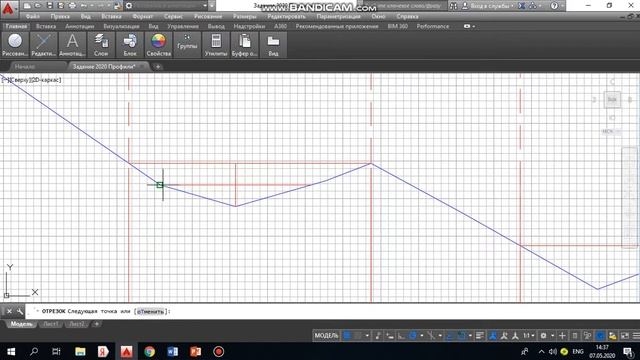
Task: Expand the Блок ribbon panel
Action: point(130,45)
